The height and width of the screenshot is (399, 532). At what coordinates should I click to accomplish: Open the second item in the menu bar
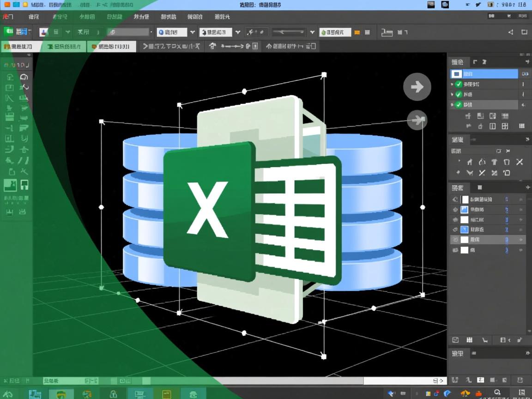tap(34, 17)
